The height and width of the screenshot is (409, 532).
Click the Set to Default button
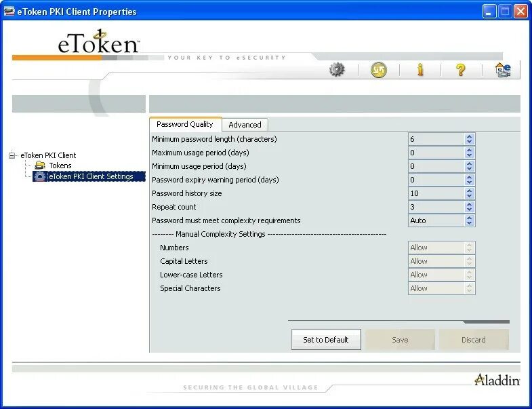pyautogui.click(x=326, y=339)
